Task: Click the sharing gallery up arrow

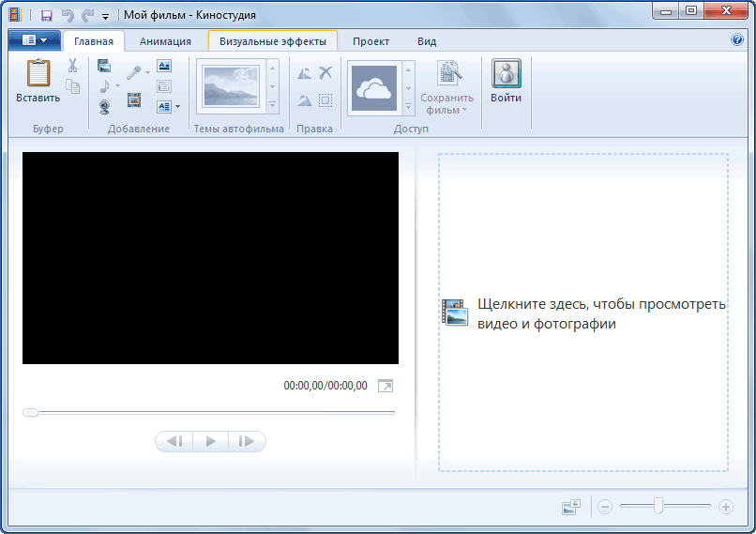Action: (x=408, y=70)
